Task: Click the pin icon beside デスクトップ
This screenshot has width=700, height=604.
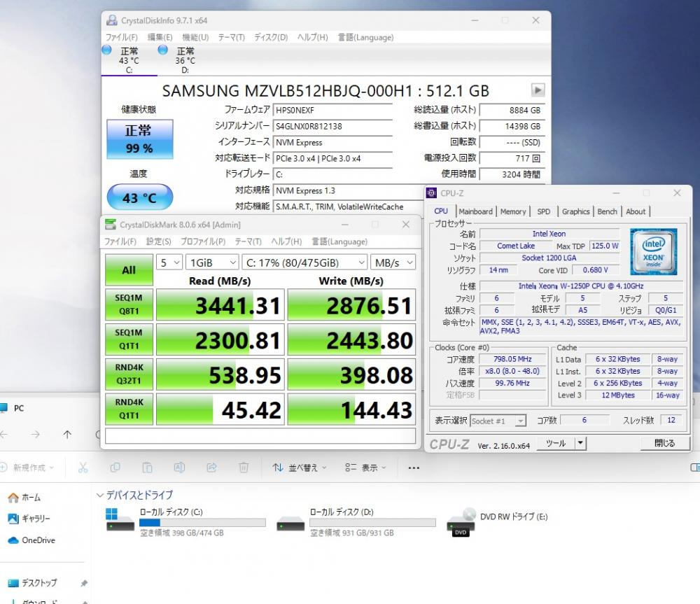Action: [x=83, y=583]
